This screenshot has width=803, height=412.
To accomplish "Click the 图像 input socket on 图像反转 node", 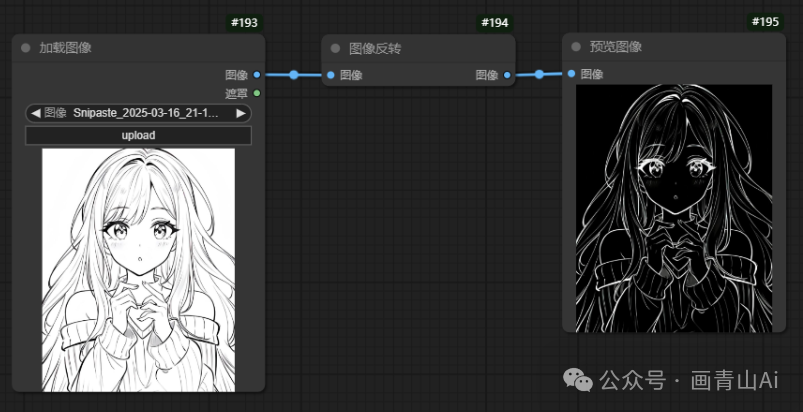I will point(331,75).
